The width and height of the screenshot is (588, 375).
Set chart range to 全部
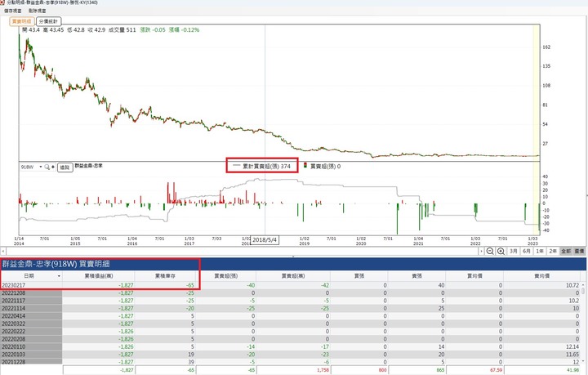566,252
